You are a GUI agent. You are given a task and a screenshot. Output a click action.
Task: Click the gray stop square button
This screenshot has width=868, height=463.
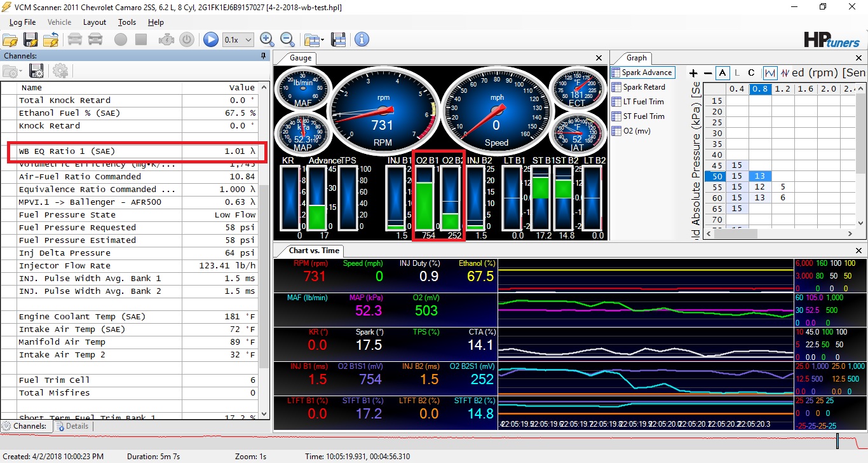pos(141,39)
